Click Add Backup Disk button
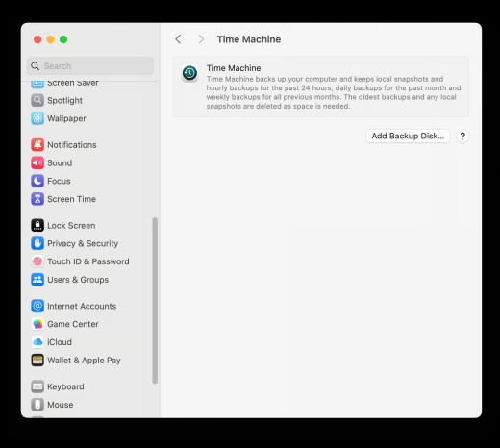The width and height of the screenshot is (500, 448). pyautogui.click(x=408, y=137)
